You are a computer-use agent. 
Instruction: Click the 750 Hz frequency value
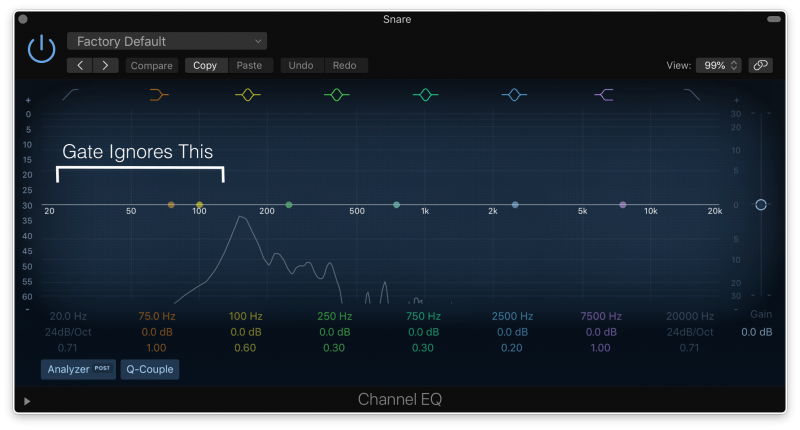click(423, 316)
